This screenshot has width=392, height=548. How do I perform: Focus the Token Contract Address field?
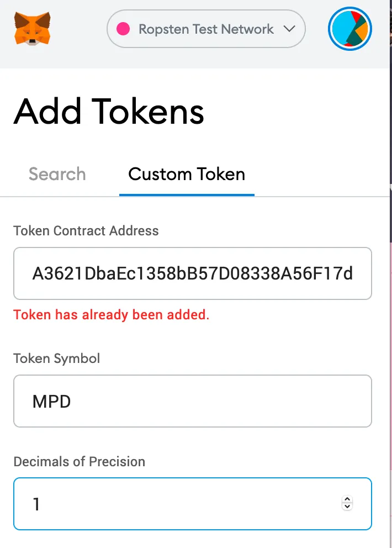pyautogui.click(x=192, y=273)
